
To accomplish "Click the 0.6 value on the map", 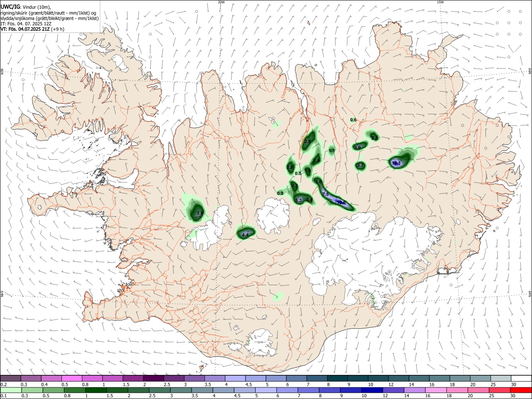I will point(353,120).
